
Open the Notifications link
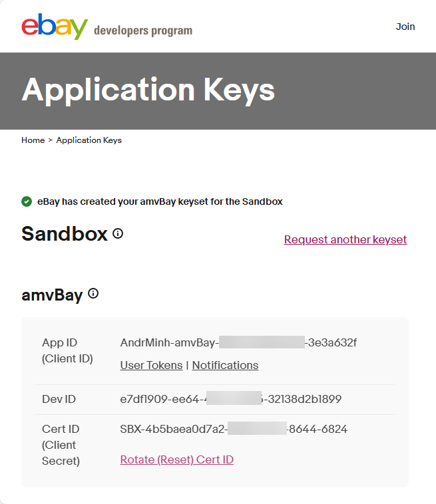pos(225,365)
